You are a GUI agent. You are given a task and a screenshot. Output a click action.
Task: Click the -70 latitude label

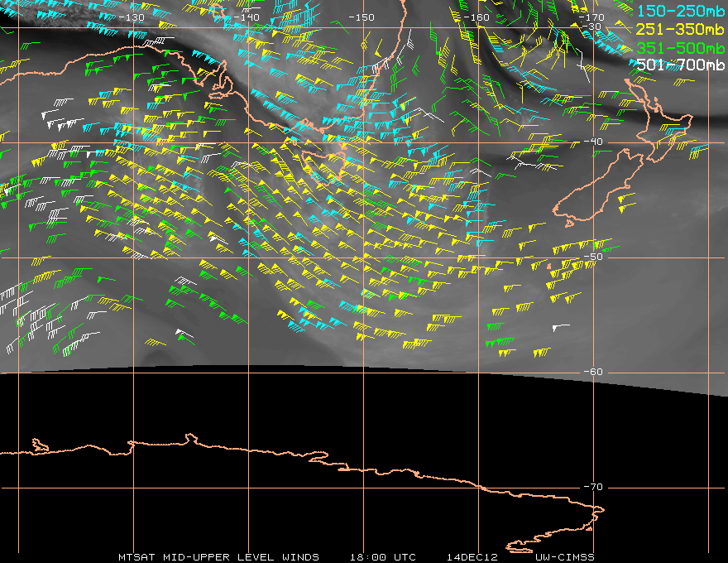coord(593,487)
